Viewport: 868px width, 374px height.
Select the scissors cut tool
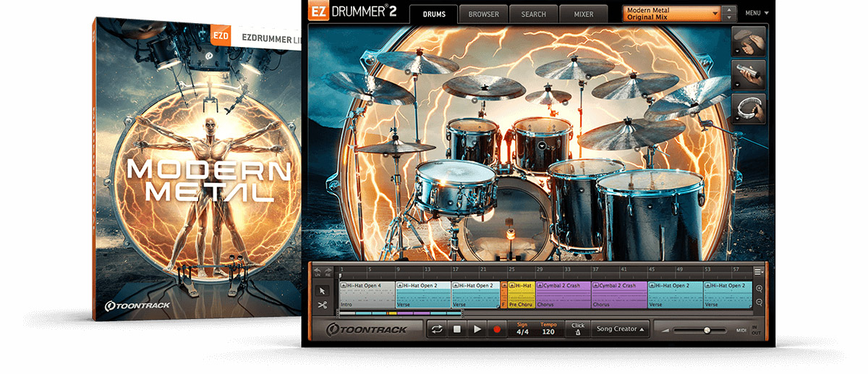[323, 305]
